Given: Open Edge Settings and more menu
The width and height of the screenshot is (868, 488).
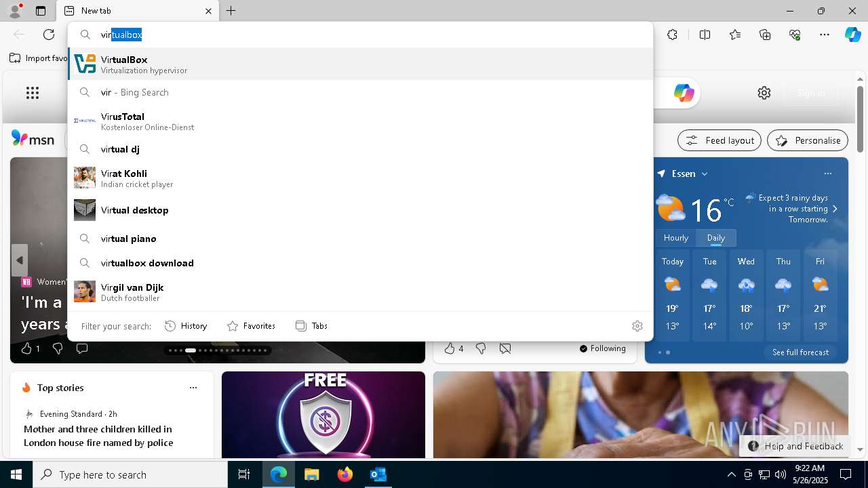Looking at the screenshot, I should [x=825, y=35].
